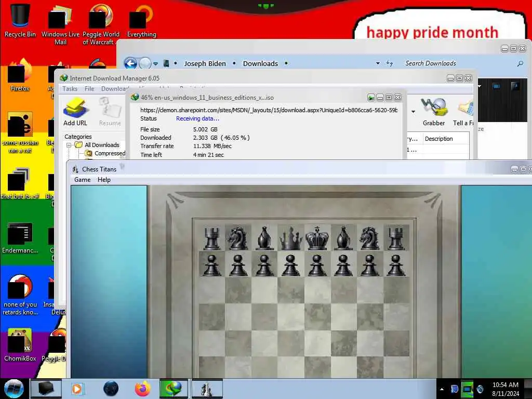Select the 'none of you' desktop icon

(x=20, y=295)
